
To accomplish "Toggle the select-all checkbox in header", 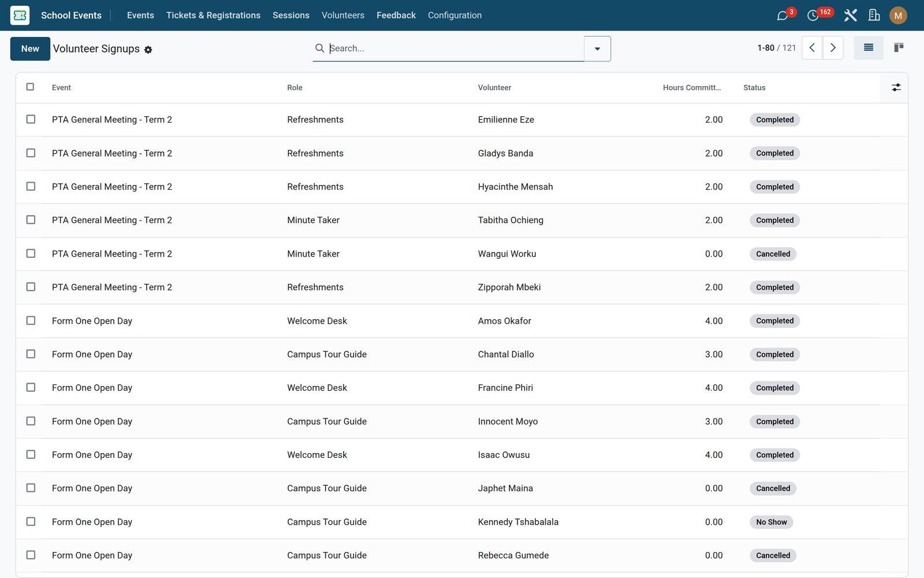I will 31,87.
